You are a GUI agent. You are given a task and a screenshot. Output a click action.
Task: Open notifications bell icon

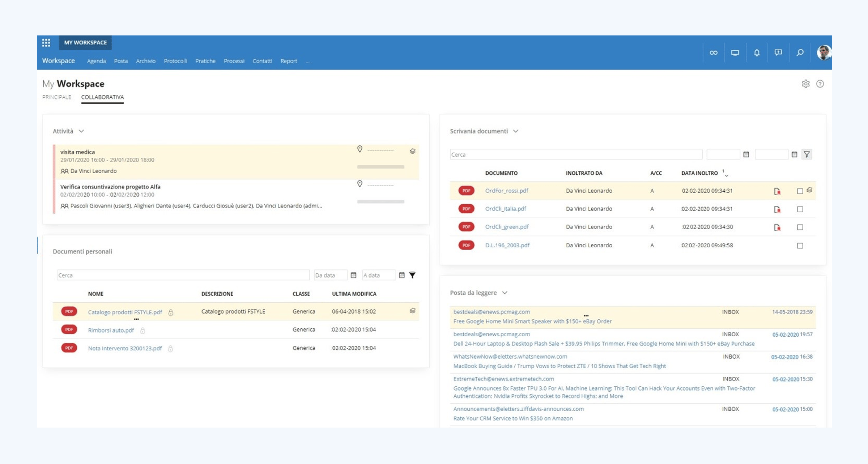[x=757, y=53]
